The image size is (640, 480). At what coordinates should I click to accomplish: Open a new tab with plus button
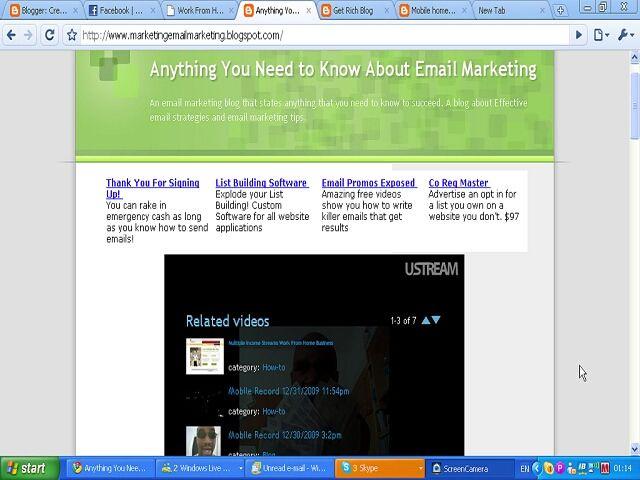tap(561, 11)
